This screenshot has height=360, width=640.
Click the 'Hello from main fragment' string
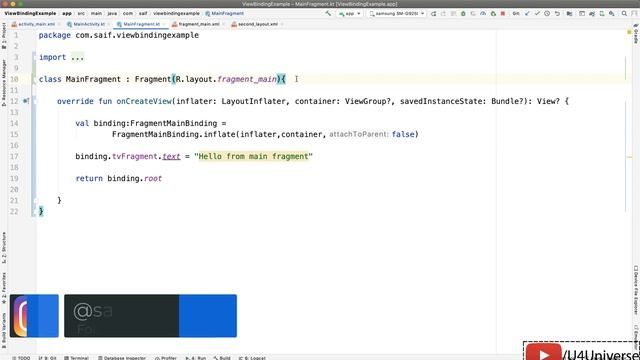[253, 156]
